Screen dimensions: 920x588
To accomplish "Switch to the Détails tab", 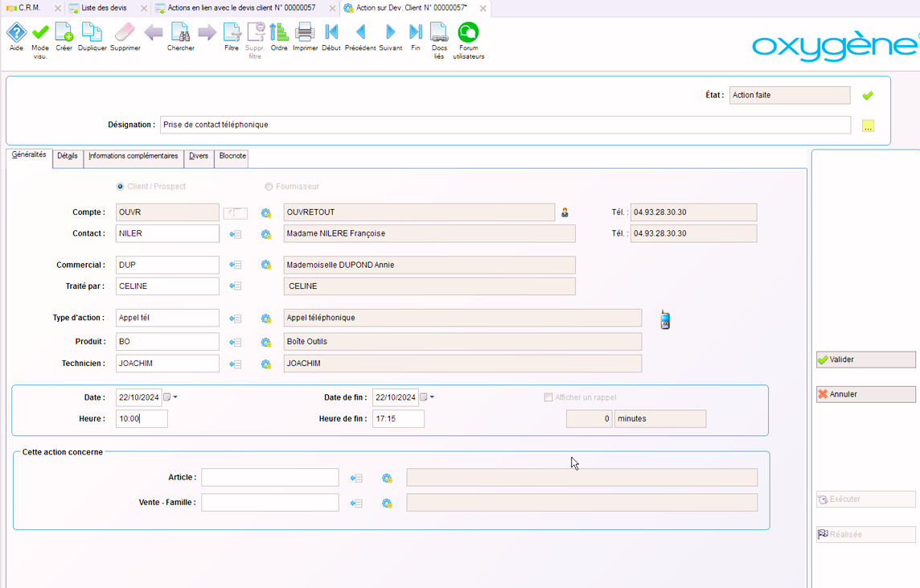I will coord(68,156).
